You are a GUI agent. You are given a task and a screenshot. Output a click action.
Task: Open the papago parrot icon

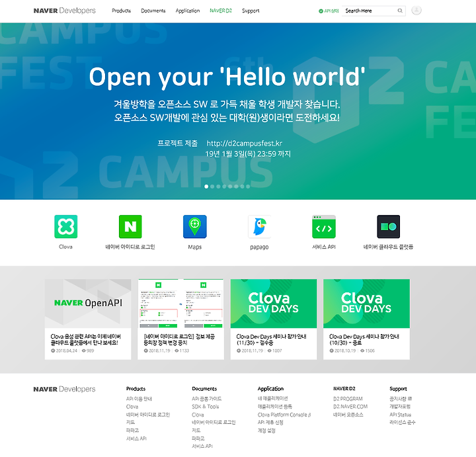pos(259,227)
